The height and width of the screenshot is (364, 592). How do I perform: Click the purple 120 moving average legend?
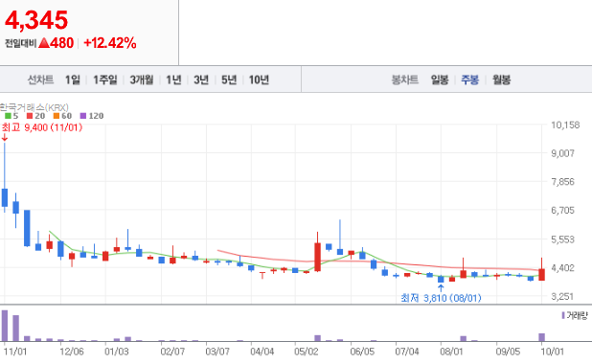click(92, 116)
